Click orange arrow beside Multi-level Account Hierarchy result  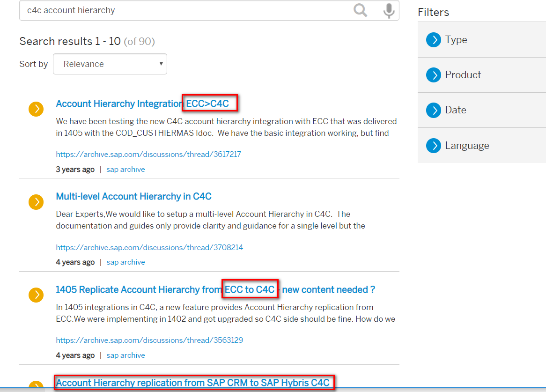pyautogui.click(x=36, y=202)
